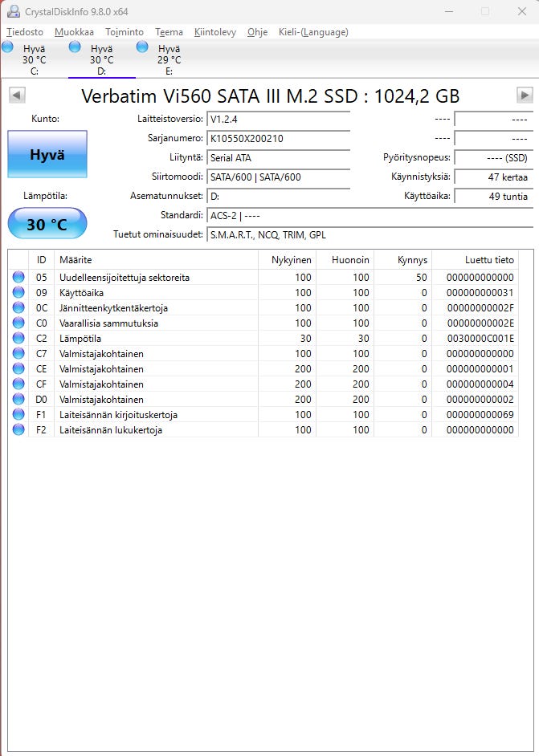Select the E: drive status orb

tap(142, 47)
